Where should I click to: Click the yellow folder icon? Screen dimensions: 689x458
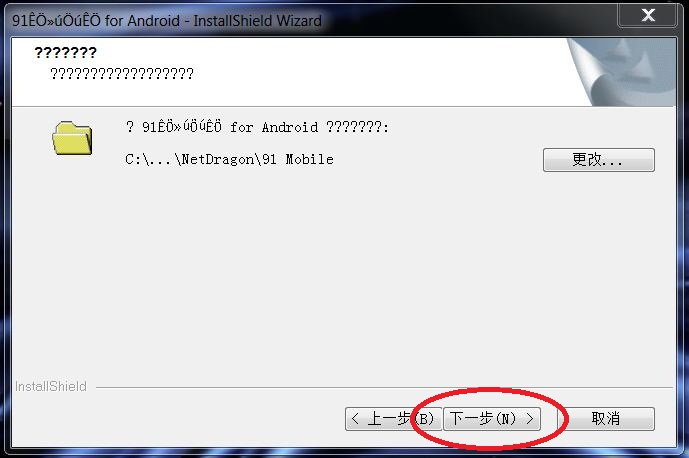point(72,138)
